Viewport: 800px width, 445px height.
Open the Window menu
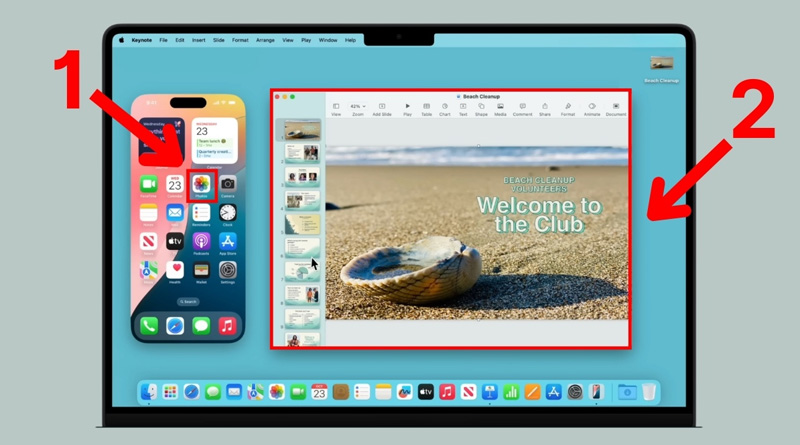[328, 40]
